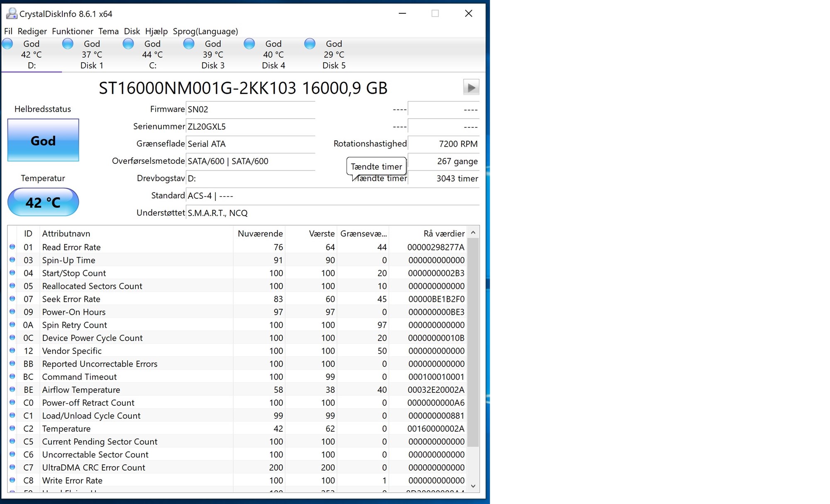Viewport: 830px width, 504px height.
Task: Select the Write Error Rate row
Action: [x=237, y=480]
